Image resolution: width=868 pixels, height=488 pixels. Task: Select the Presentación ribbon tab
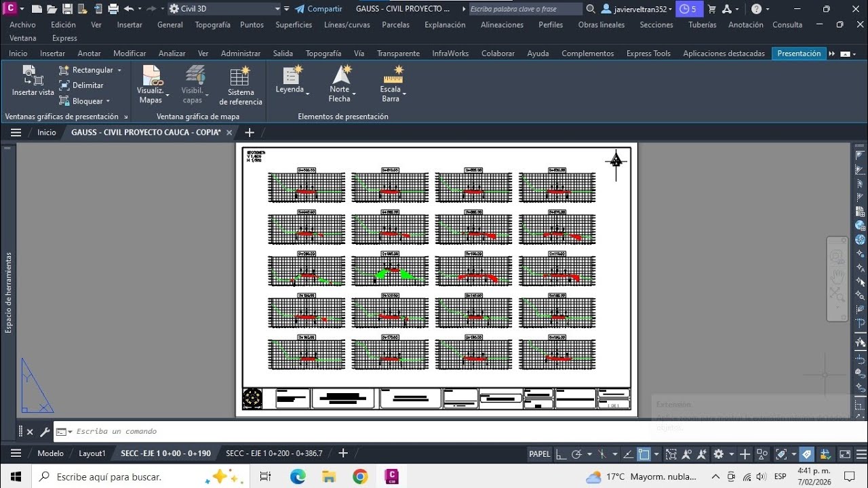tap(799, 54)
